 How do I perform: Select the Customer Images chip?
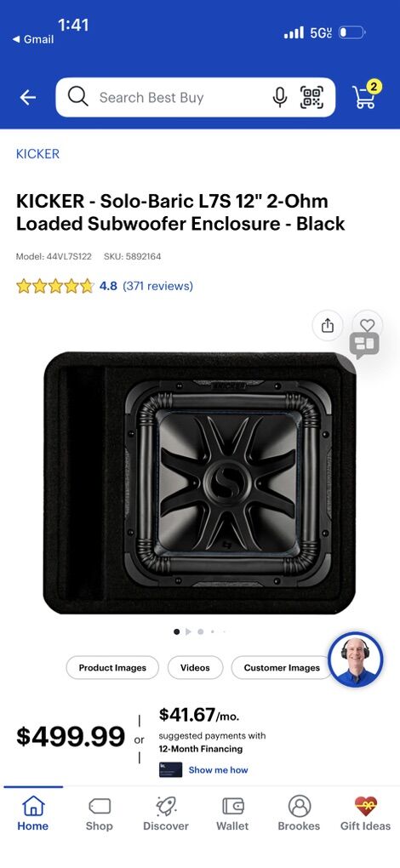(282, 668)
